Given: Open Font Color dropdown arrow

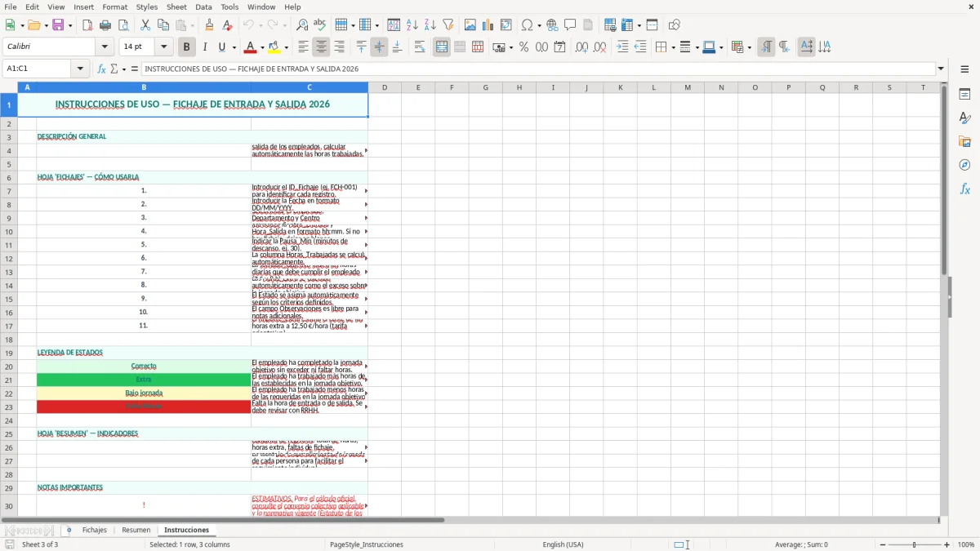Looking at the screenshot, I should 261,47.
